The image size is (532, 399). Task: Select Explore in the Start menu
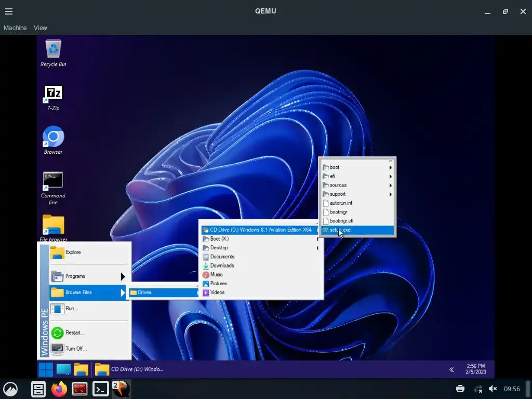click(89, 252)
